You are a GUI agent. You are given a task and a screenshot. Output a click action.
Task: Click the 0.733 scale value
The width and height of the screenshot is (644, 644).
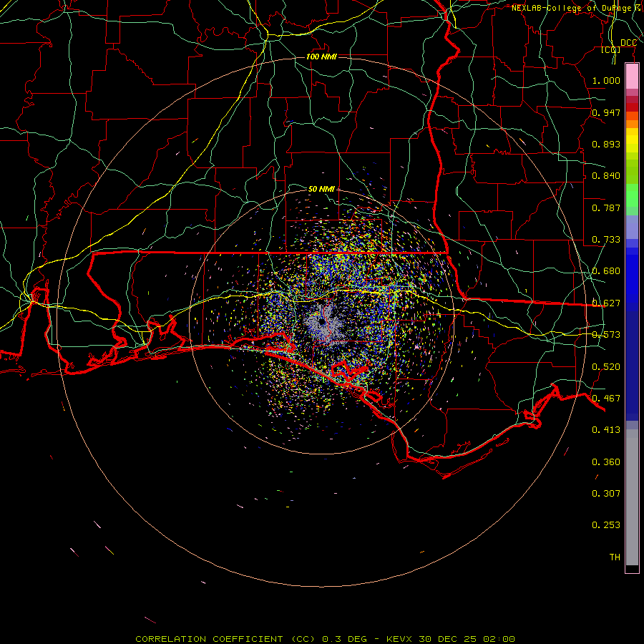pos(606,240)
